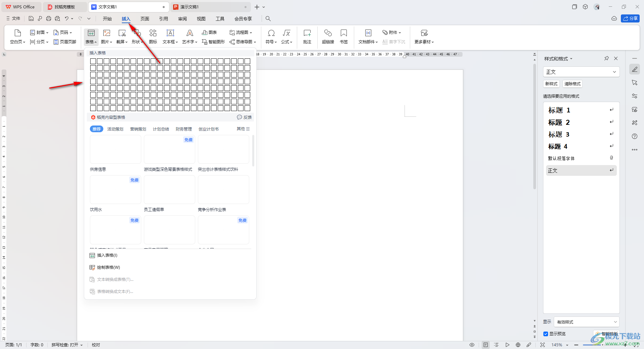Insert a formula (公式)
644x349 pixels.
pos(287,36)
